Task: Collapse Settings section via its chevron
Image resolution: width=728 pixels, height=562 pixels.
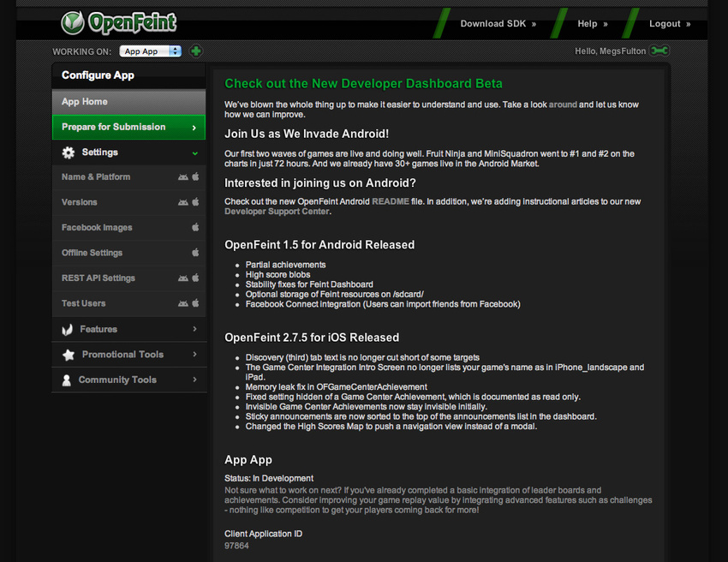Action: pyautogui.click(x=195, y=152)
